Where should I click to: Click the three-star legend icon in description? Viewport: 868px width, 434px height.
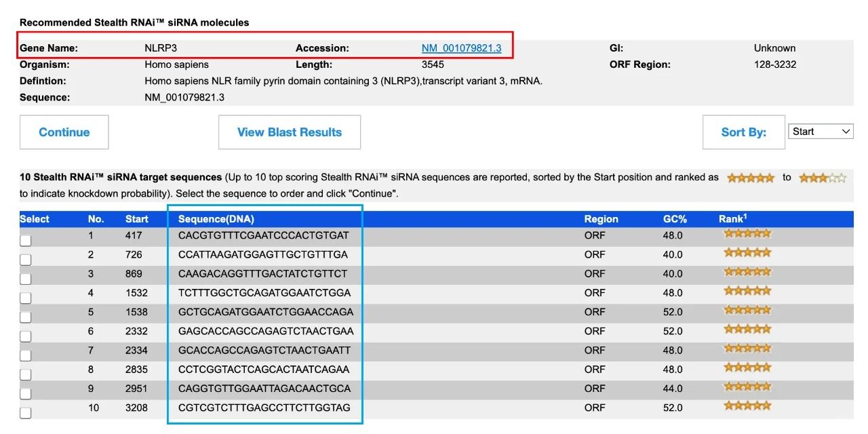point(823,178)
